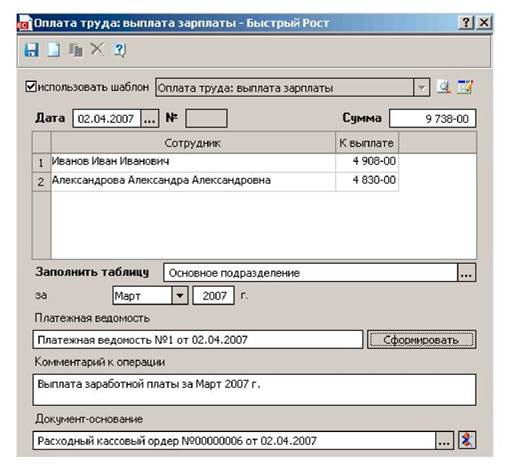Click the Save floppy disk icon
The image size is (506, 464).
click(32, 50)
